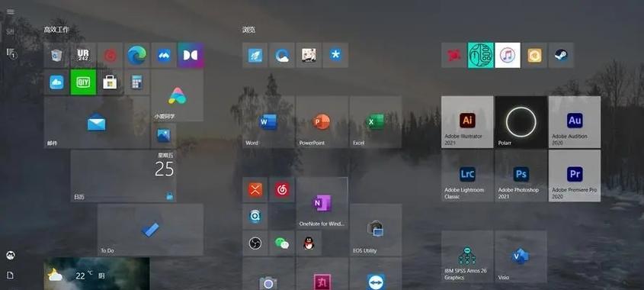Open Adobe Photoshop 2021 tile
The image size is (644, 290).
[x=521, y=176]
